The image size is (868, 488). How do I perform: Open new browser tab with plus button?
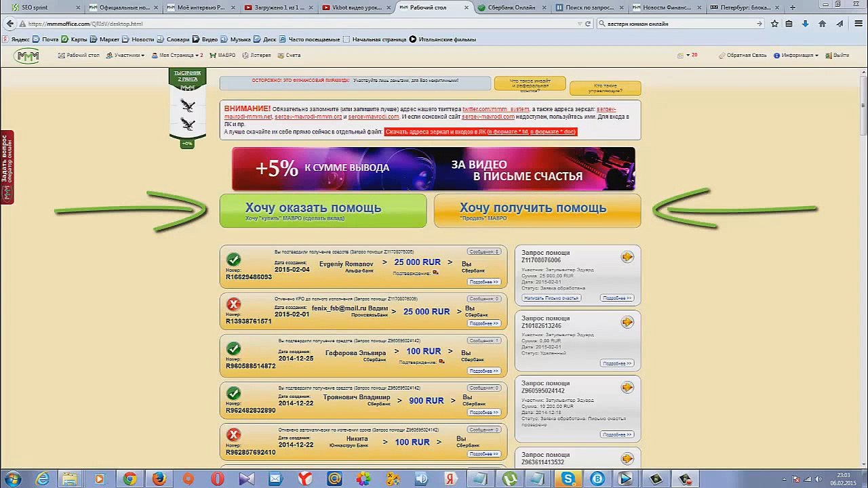point(793,7)
